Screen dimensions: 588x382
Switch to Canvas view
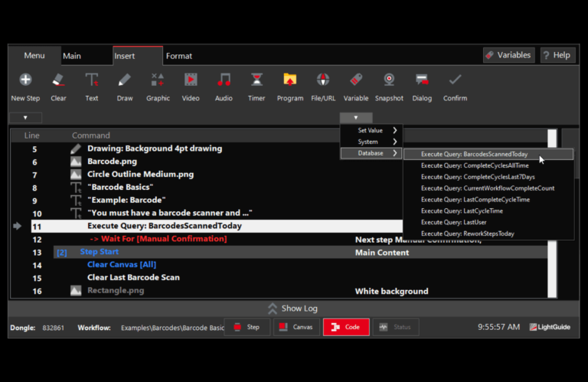pos(296,327)
